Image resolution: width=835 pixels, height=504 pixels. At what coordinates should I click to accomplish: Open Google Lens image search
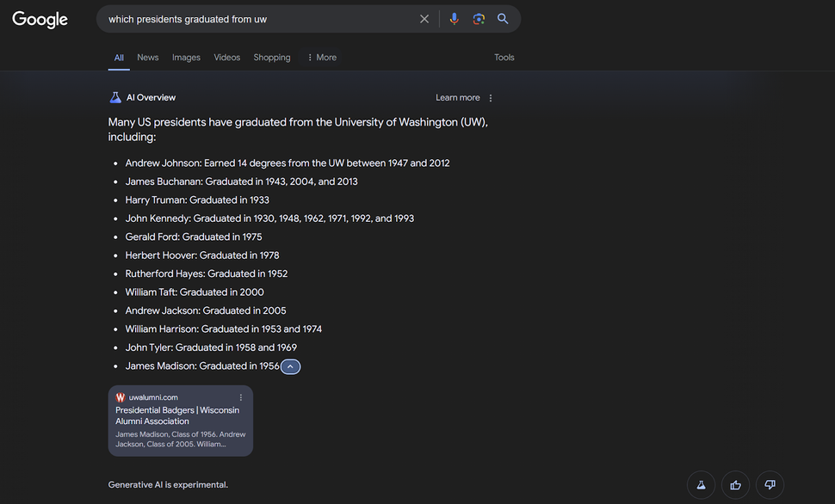pos(479,19)
